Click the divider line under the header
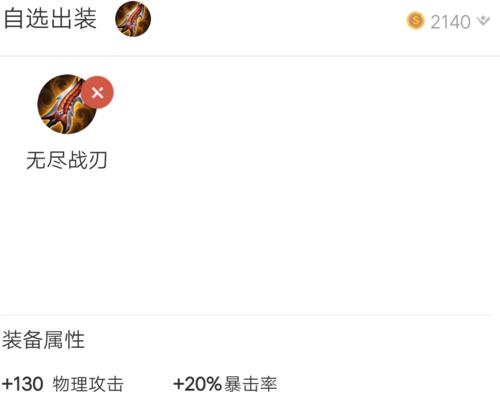This screenshot has width=500, height=400. tap(250, 56)
